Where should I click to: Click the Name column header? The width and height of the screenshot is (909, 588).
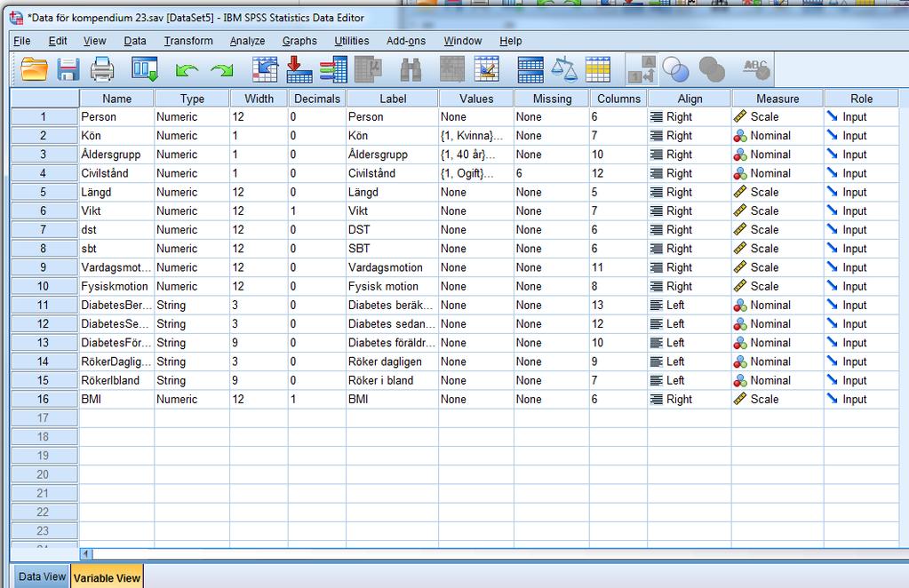[x=116, y=99]
